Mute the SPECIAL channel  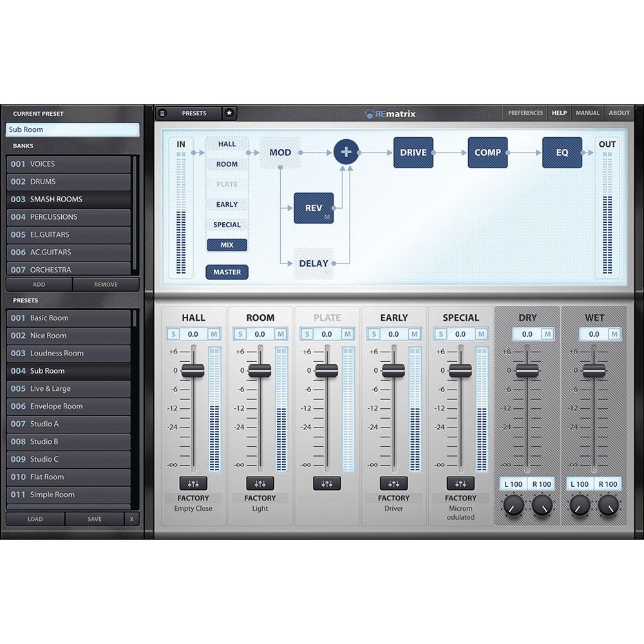coord(480,334)
